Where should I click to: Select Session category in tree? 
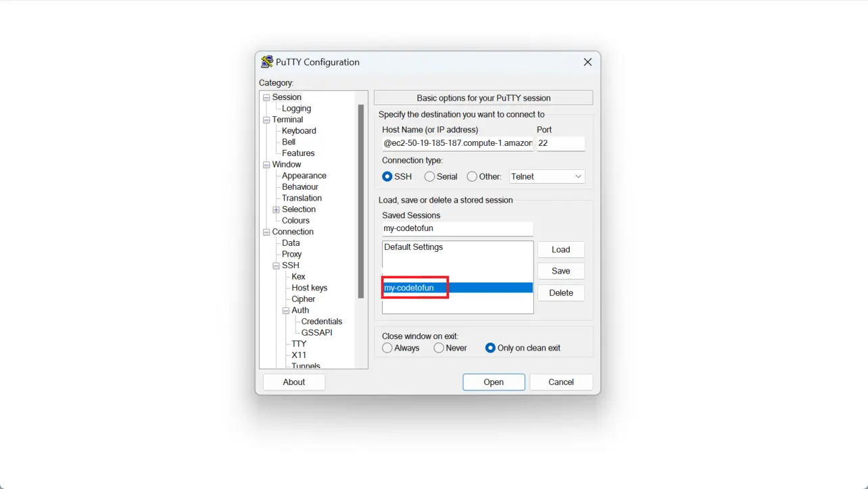287,97
